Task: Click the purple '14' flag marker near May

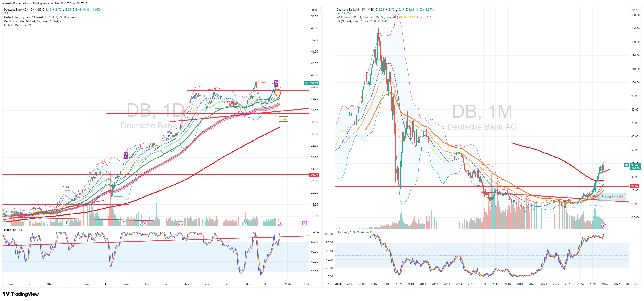Action: pos(126,155)
